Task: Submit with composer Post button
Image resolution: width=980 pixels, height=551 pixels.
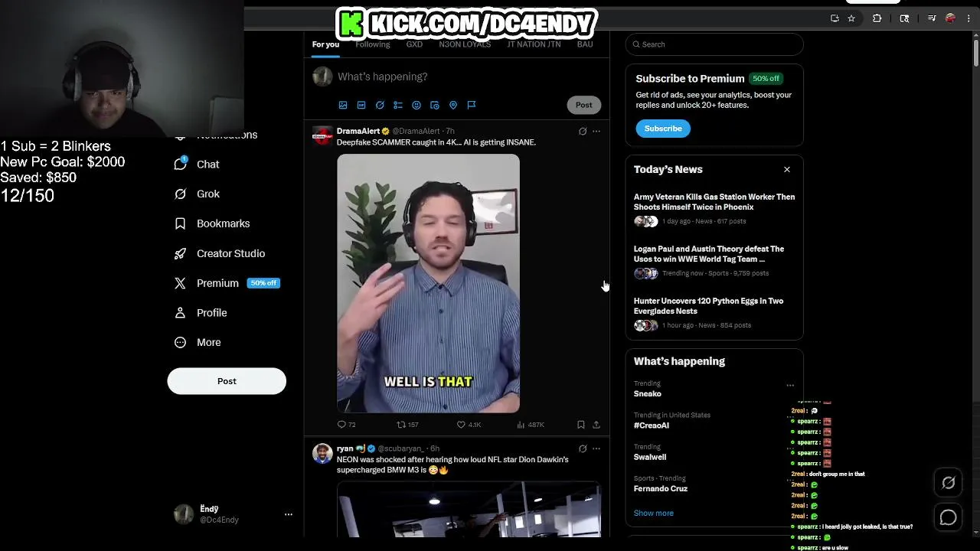Action: coord(584,105)
